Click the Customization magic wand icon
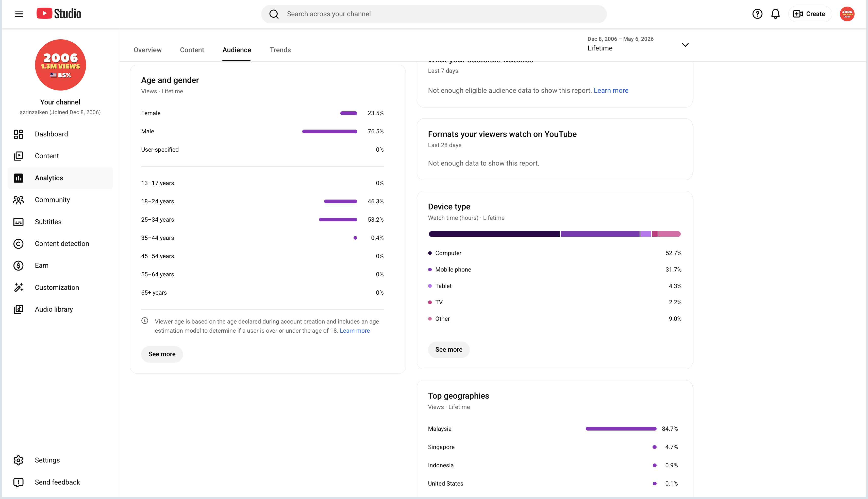This screenshot has width=868, height=499. pyautogui.click(x=19, y=288)
